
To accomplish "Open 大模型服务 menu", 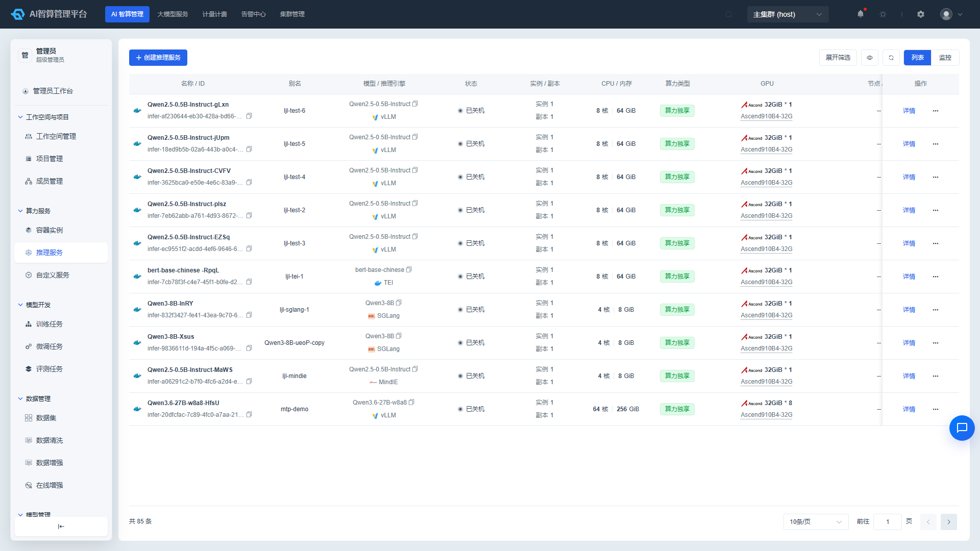I will click(x=173, y=14).
